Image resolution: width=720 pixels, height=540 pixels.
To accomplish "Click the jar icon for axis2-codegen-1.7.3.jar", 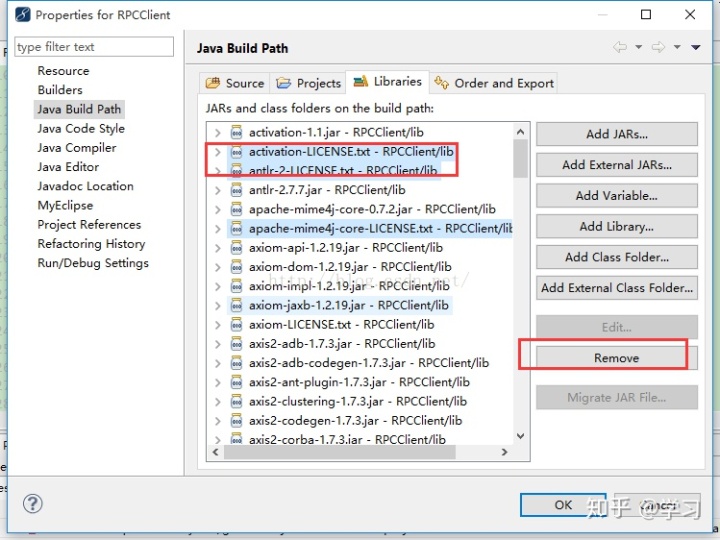I will coord(236,421).
